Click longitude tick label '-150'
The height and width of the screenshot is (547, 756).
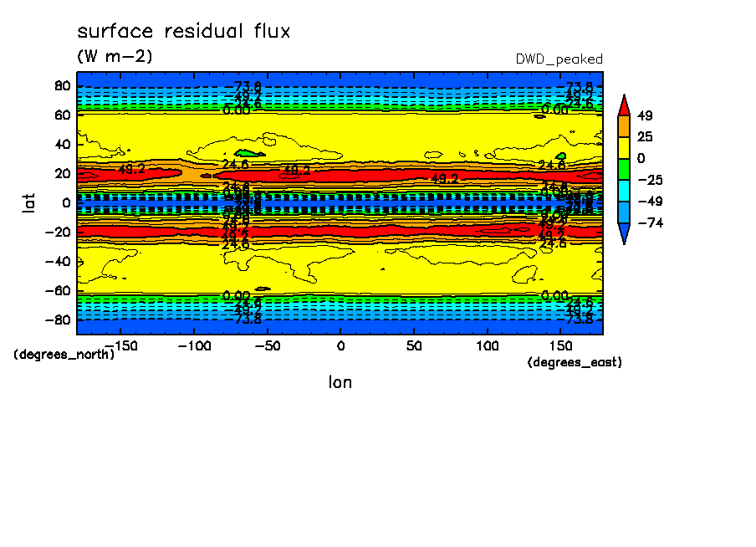click(121, 346)
